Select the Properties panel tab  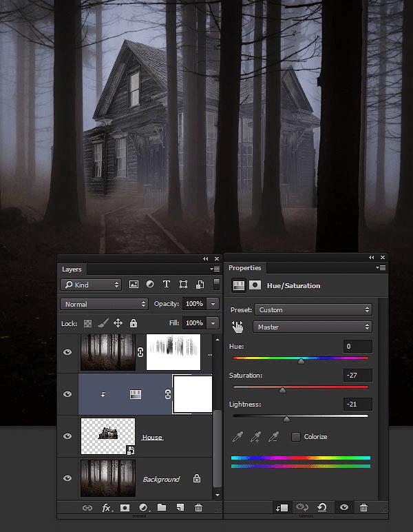(245, 267)
